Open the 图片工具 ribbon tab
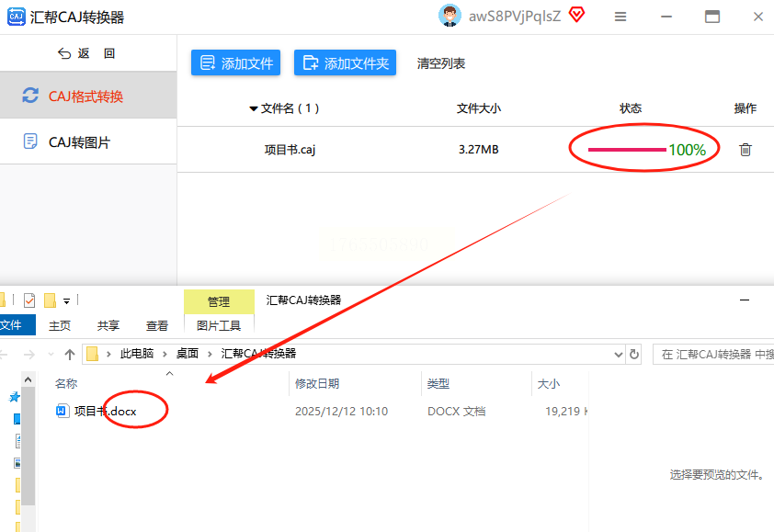The height and width of the screenshot is (532, 774). [219, 325]
